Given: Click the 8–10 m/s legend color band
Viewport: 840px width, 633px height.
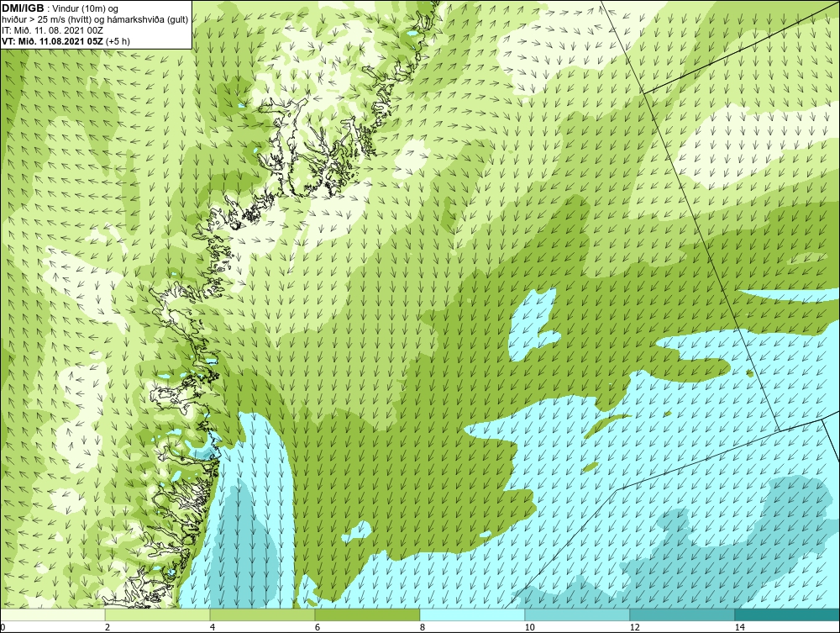Looking at the screenshot, I should [472, 615].
